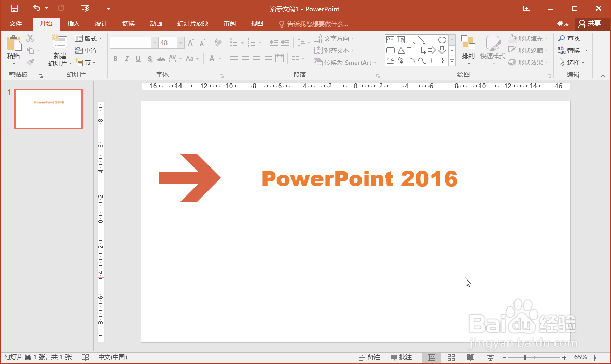Image resolution: width=611 pixels, height=364 pixels.
Task: Toggle center text alignment
Action: (245, 59)
